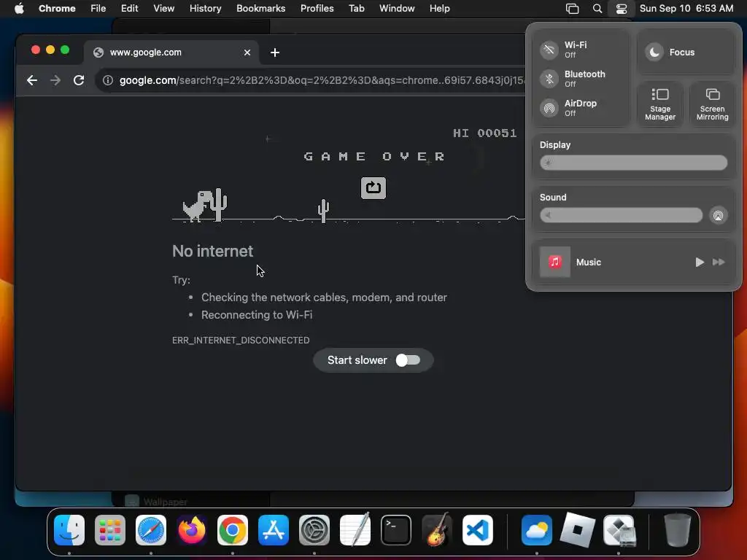
Task: Click the address bar URL
Action: 322,80
